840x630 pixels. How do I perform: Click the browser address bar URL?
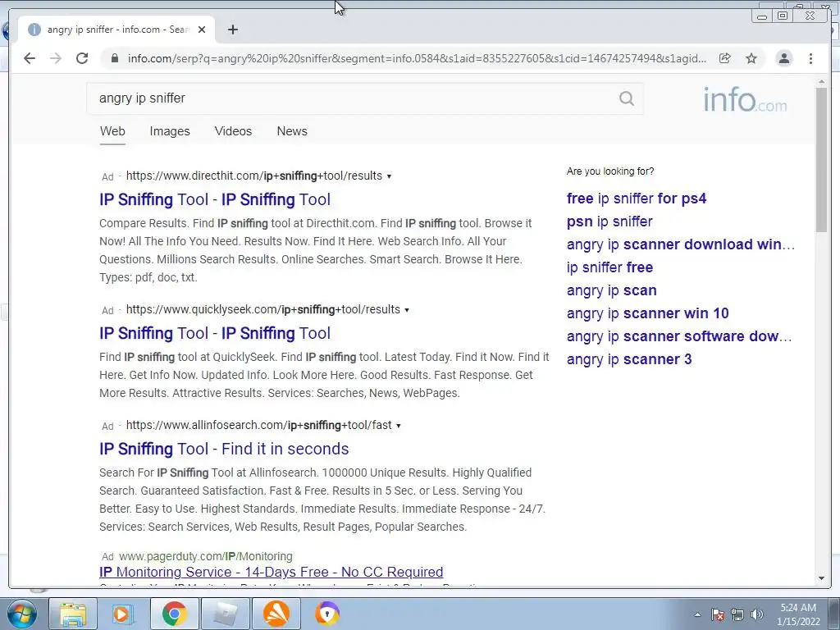tap(416, 58)
